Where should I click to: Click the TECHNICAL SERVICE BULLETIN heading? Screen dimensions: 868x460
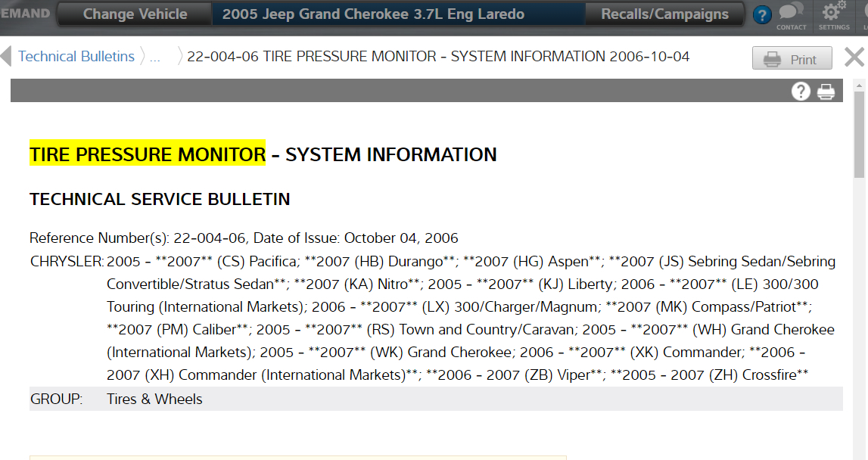pos(160,199)
